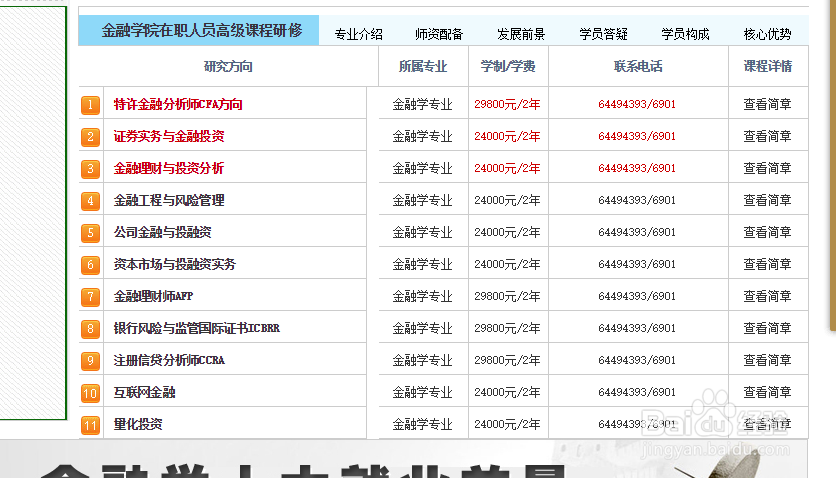View 查看简章 for 金融工程与风险管理 row

(x=767, y=200)
